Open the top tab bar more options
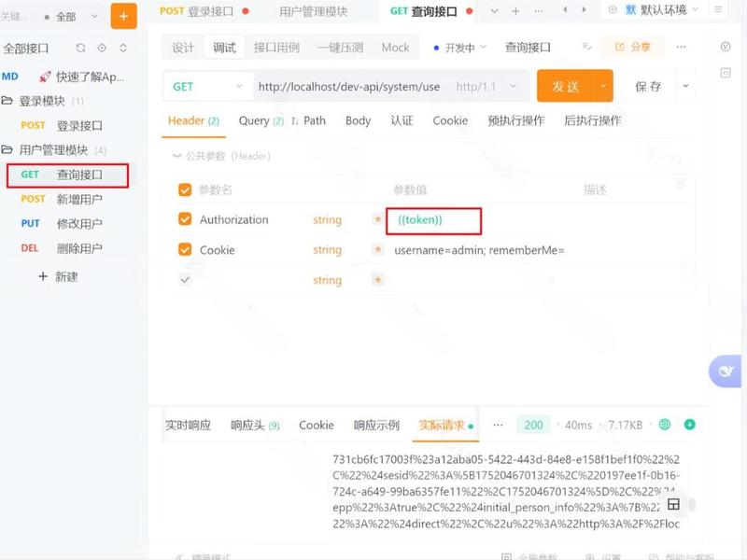 (x=539, y=11)
